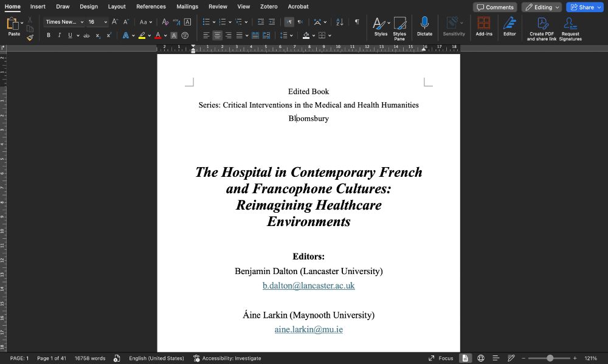The height and width of the screenshot is (364, 608).
Task: Expand the borders dropdown arrow
Action: [x=330, y=36]
